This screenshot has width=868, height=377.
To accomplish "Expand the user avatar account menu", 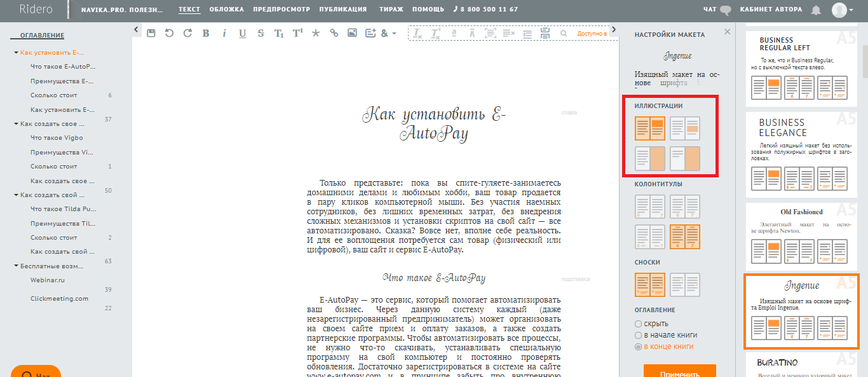I will coord(842,10).
